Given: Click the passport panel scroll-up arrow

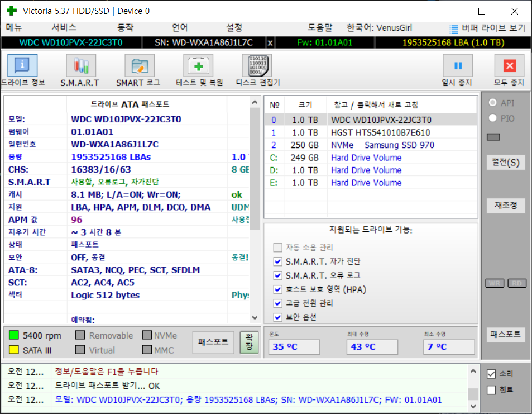Looking at the screenshot, I should point(255,102).
